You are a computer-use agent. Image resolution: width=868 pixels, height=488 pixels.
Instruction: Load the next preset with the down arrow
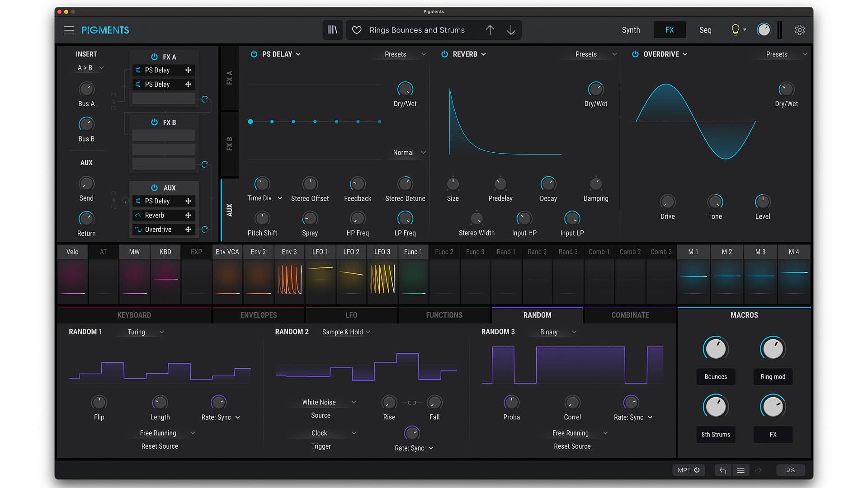[x=511, y=30]
